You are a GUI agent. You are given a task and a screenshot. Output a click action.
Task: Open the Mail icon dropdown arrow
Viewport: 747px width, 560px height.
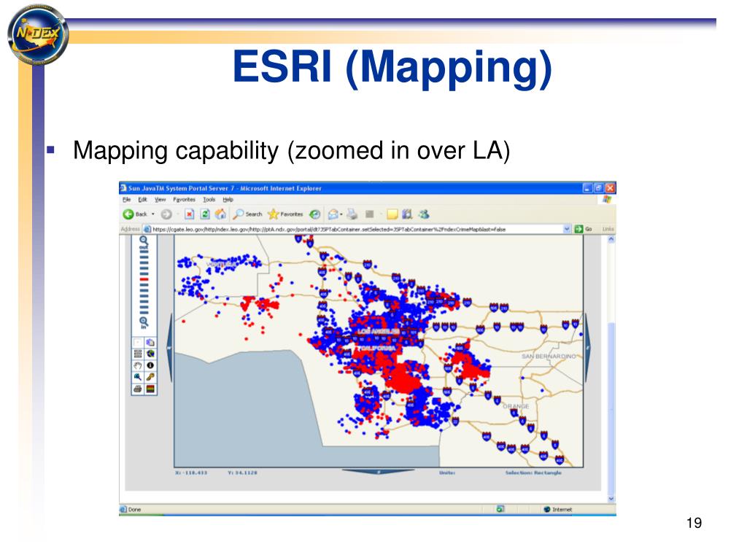341,214
